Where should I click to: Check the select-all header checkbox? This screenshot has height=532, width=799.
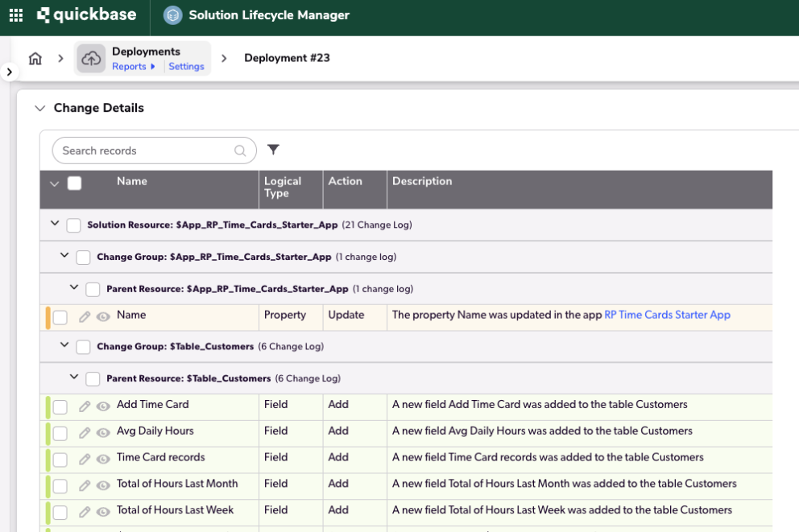point(74,184)
